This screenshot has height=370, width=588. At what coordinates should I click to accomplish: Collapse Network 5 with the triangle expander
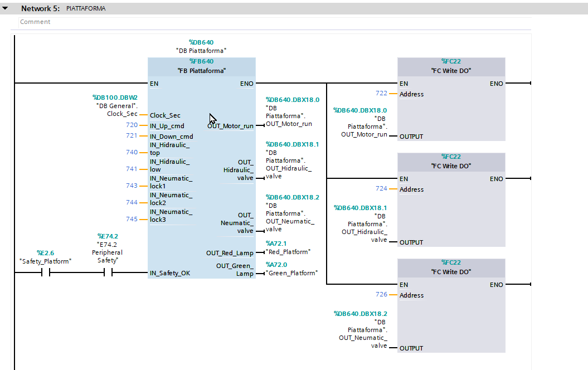[x=5, y=8]
